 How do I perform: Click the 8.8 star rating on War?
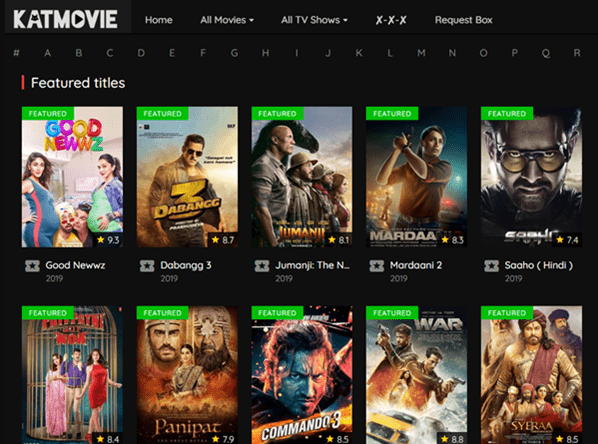click(452, 439)
